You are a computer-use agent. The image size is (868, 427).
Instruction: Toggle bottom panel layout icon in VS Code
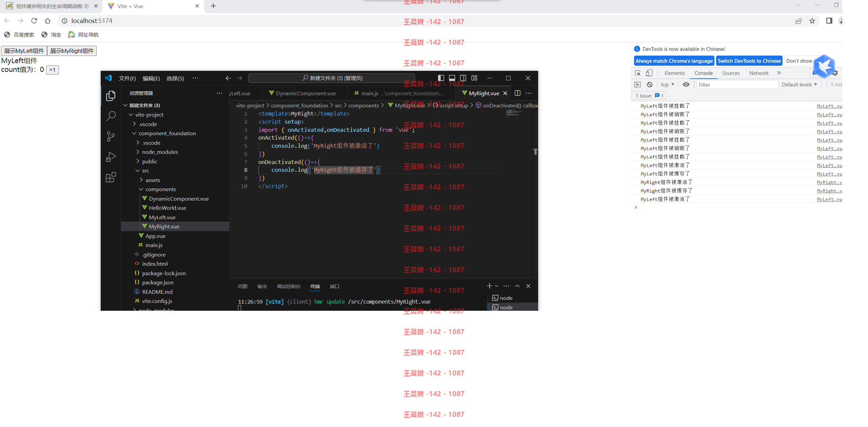click(452, 78)
